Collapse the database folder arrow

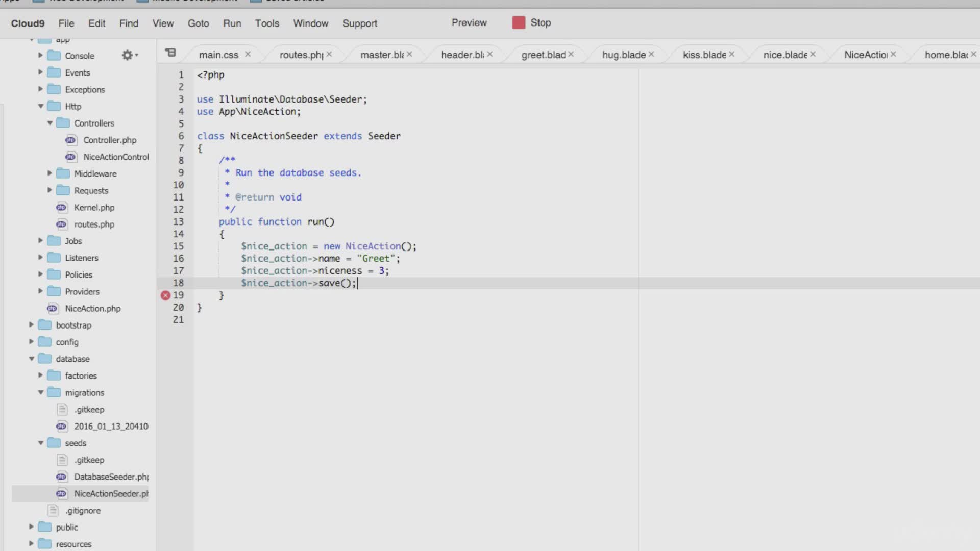tap(31, 359)
